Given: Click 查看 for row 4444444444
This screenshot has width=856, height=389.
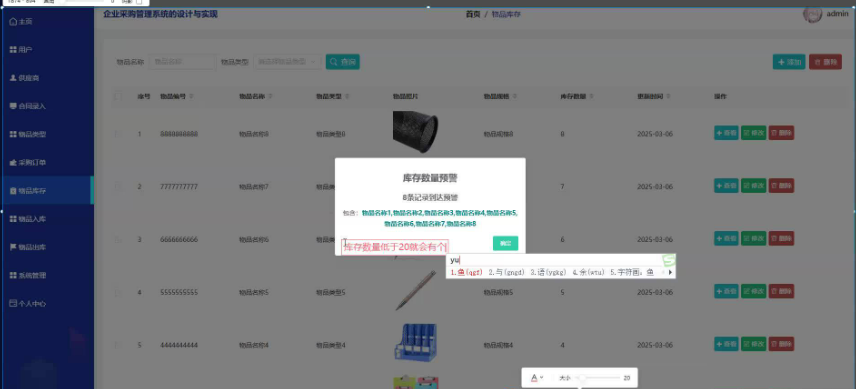Looking at the screenshot, I should pos(726,344).
